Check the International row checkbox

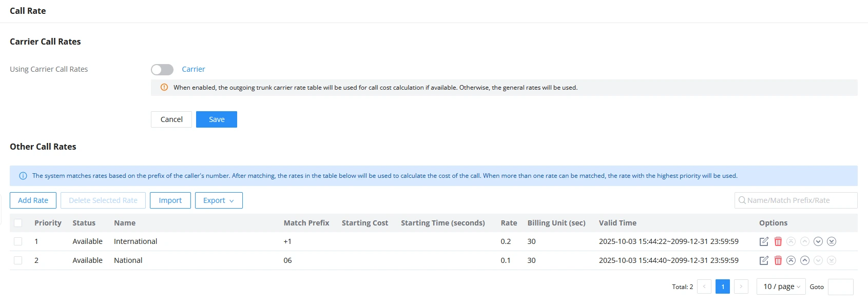point(18,241)
